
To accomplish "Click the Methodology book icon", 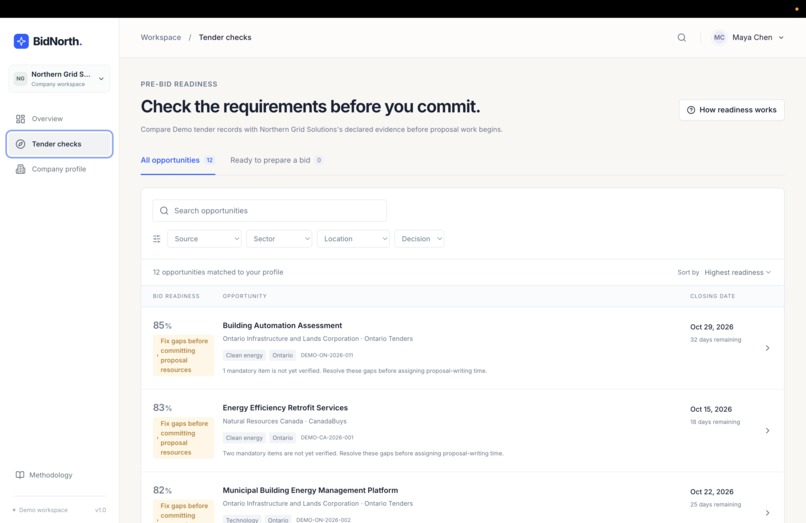I will coord(20,475).
